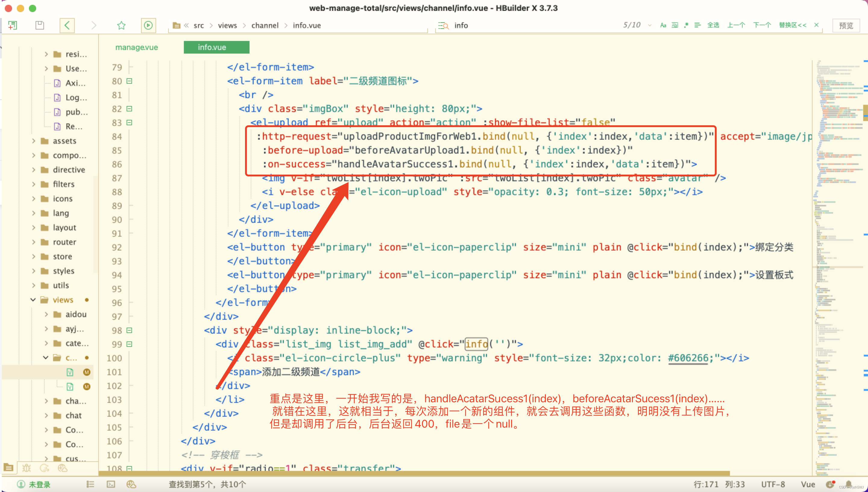Select channel in the breadcrumb path
Viewport: 868px width, 492px height.
click(x=265, y=25)
